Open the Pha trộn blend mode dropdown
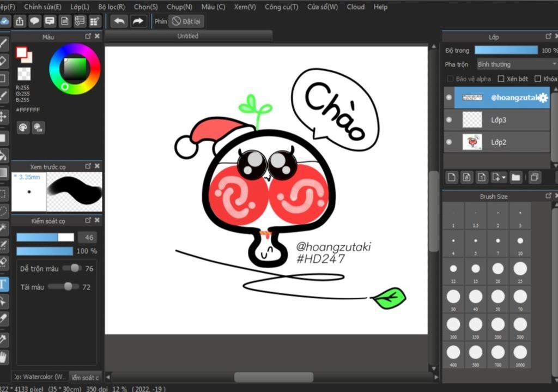Image resolution: width=558 pixels, height=392 pixels. [x=517, y=64]
